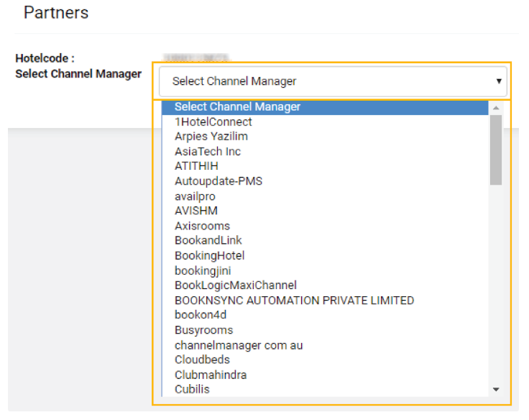This screenshot has width=529, height=420.
Task: Choose BookingHotel from the list
Action: (325, 255)
